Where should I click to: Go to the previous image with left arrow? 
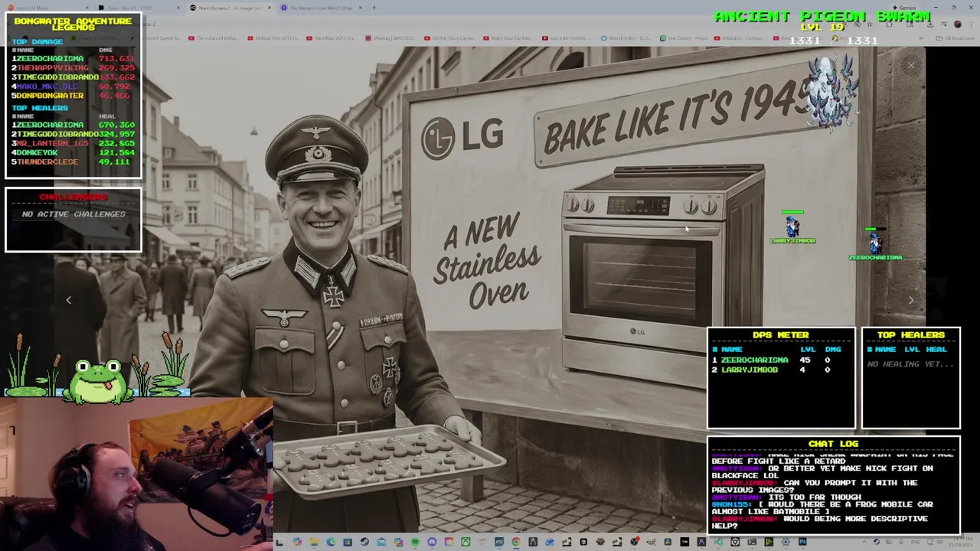click(68, 300)
